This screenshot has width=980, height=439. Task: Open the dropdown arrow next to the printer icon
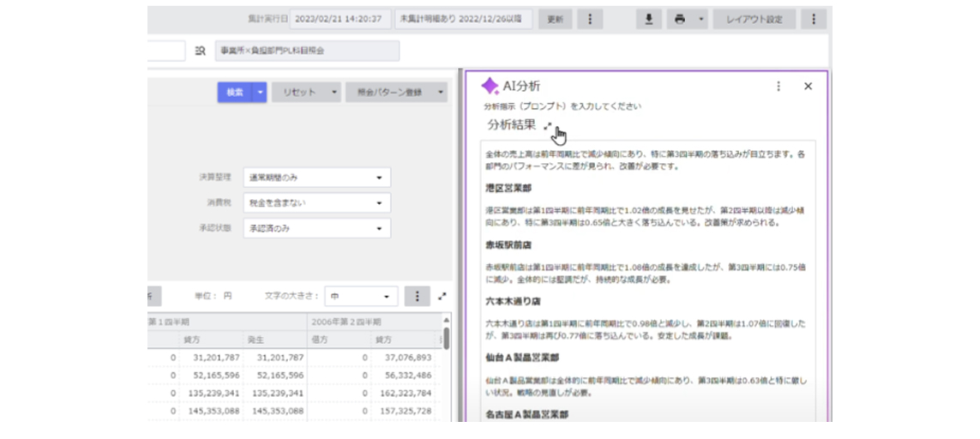[x=700, y=20]
